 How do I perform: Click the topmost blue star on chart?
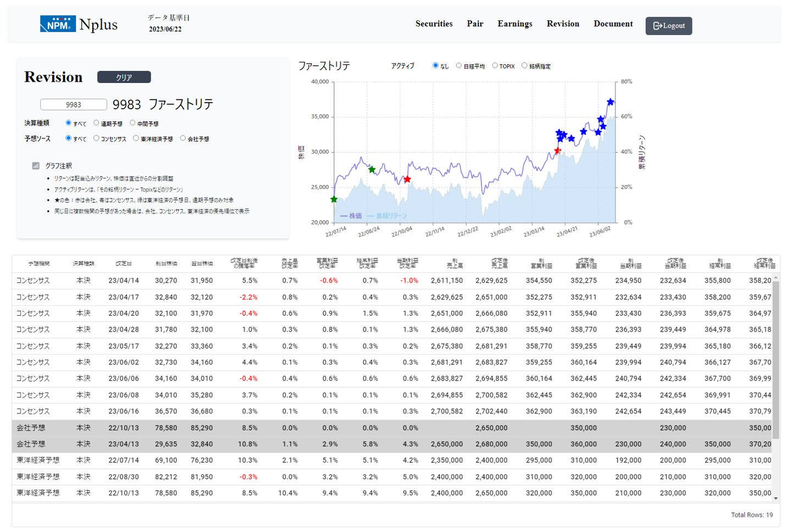[x=611, y=102]
